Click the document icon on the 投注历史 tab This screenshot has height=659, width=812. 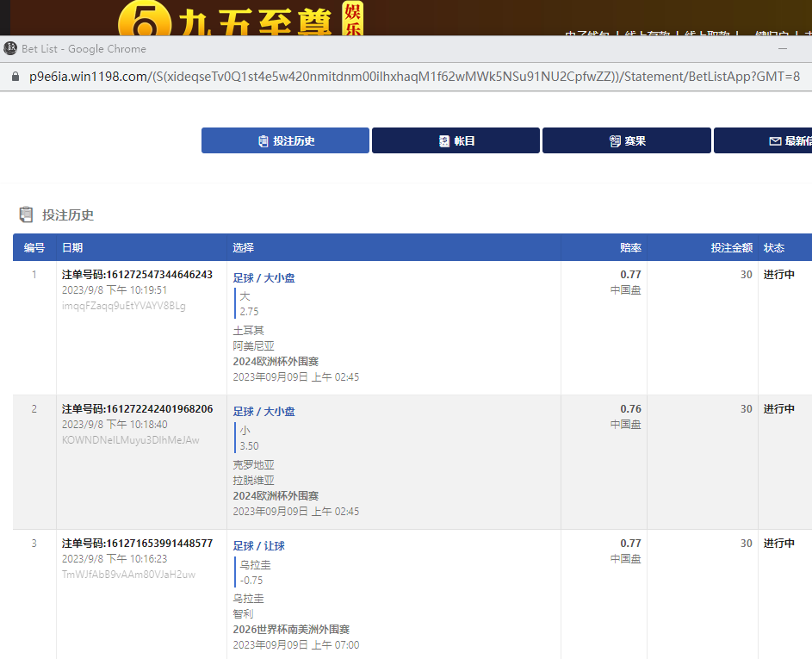[263, 141]
